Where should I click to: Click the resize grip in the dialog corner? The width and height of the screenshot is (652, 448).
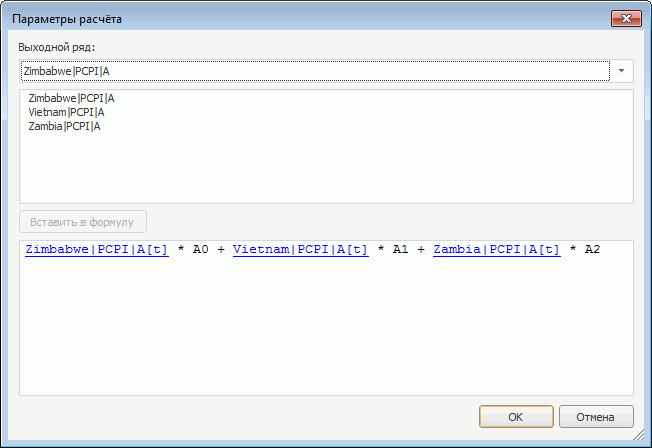pos(639,435)
